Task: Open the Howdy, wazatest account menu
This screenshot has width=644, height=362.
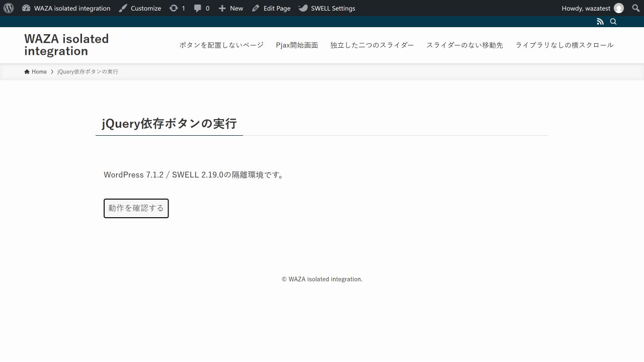Action: click(x=593, y=8)
